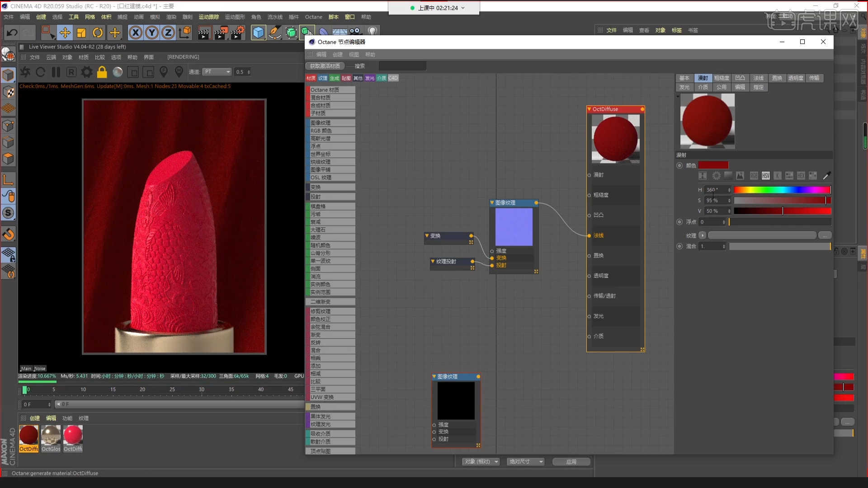Switch to the 透明度 tab

click(796, 78)
